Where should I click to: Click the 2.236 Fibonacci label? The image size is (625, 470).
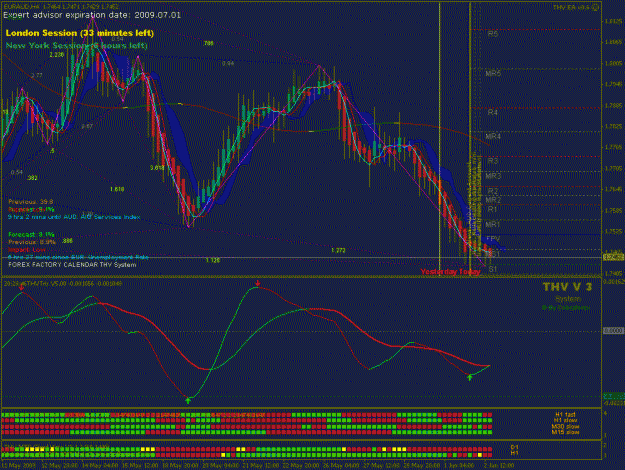57,55
